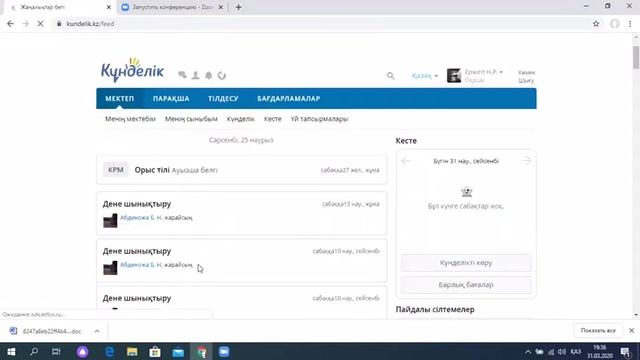
Task: Expand the user name account dropdown
Action: (x=484, y=72)
